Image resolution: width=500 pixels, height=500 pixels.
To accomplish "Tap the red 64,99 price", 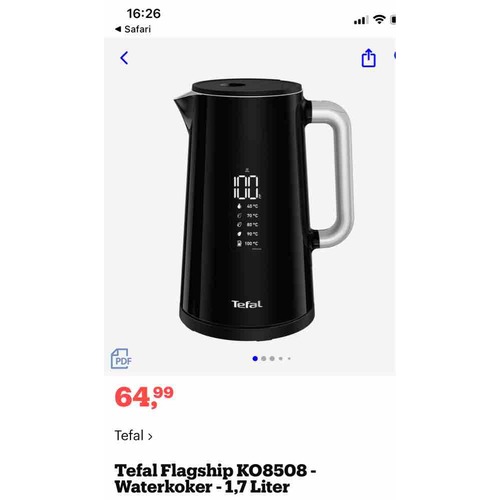I will coord(144,397).
